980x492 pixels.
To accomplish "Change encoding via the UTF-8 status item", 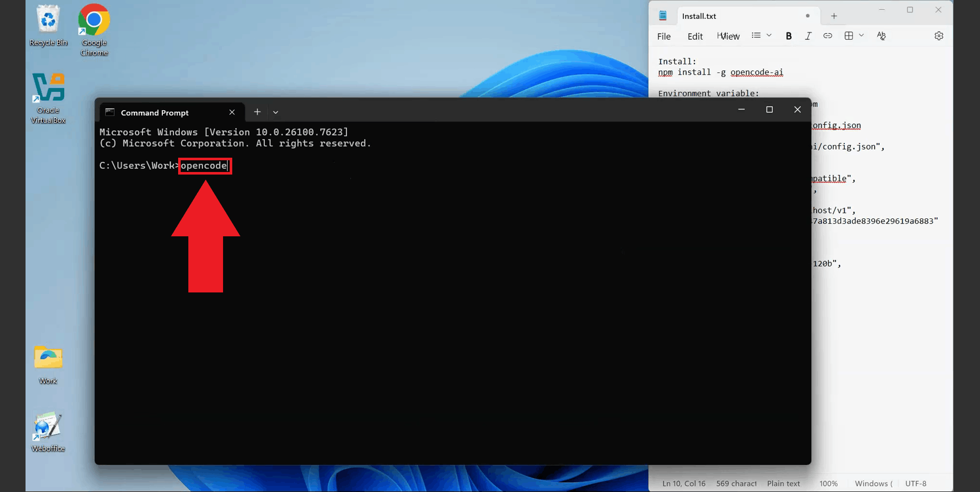I will (x=915, y=483).
